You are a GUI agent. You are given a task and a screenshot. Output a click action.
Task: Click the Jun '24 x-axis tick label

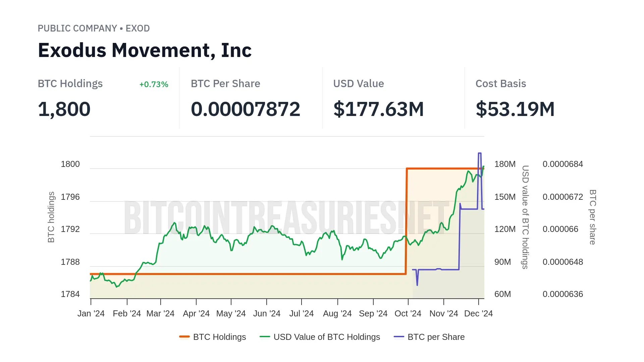click(267, 313)
